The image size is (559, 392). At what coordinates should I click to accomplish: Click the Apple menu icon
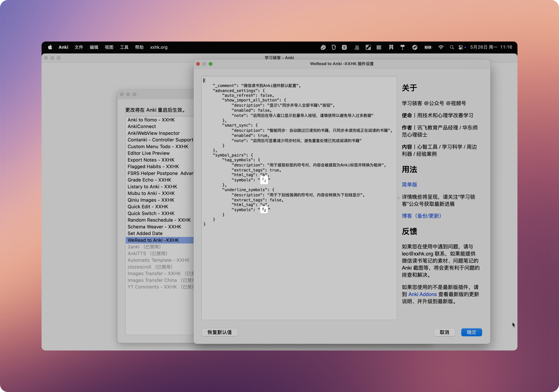tap(50, 47)
